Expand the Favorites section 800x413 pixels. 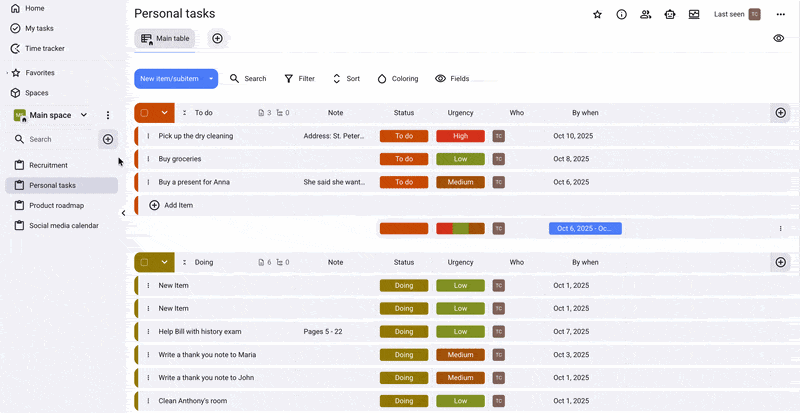[x=7, y=73]
